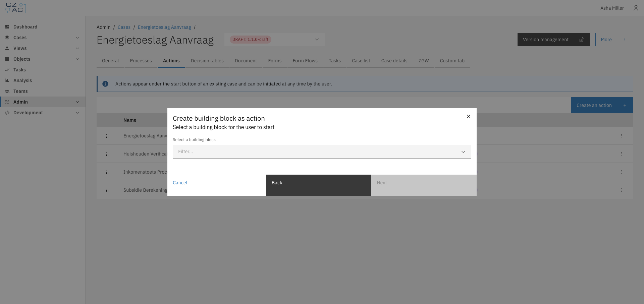Grab drag handle of Inkomenstoets row

[x=107, y=172]
